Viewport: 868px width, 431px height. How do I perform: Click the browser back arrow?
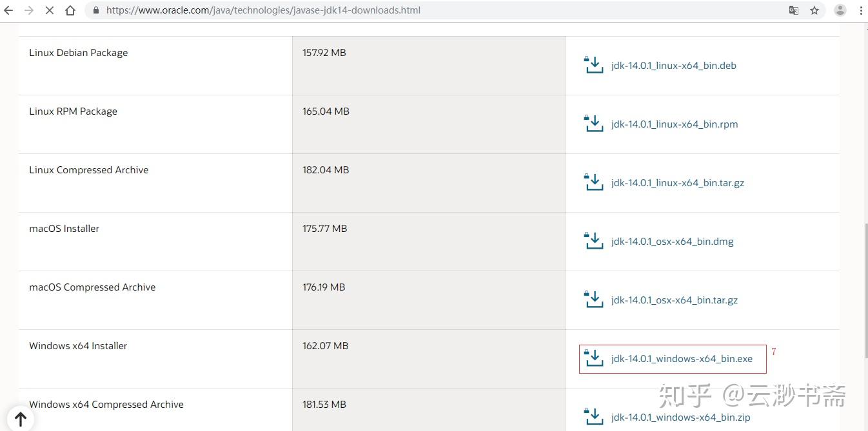point(8,10)
